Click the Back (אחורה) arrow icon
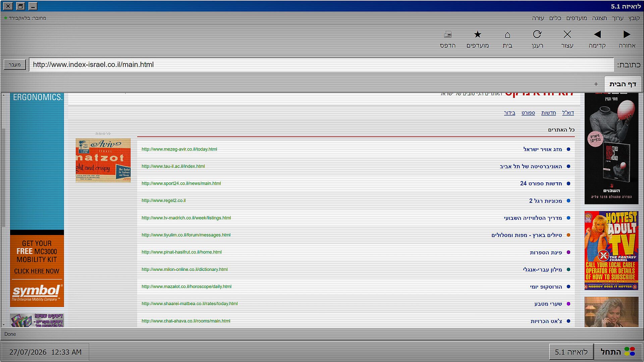Image resolution: width=644 pixels, height=362 pixels. pos(627,34)
